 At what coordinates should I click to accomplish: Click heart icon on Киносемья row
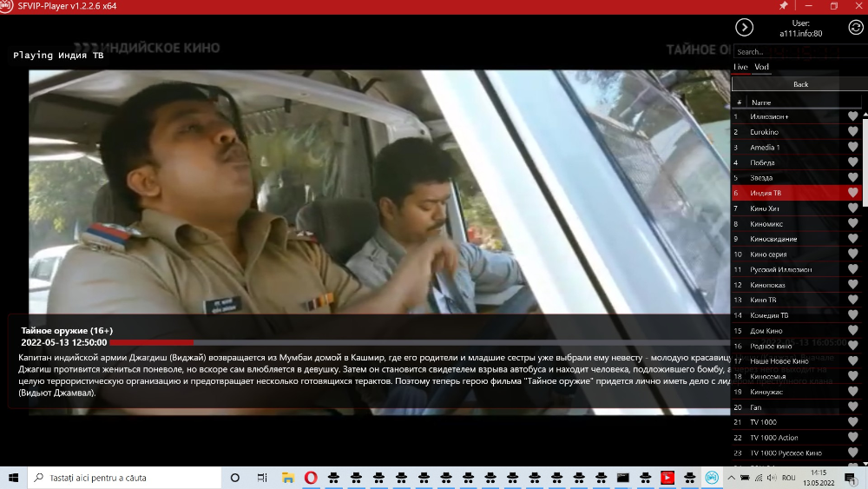[852, 376]
